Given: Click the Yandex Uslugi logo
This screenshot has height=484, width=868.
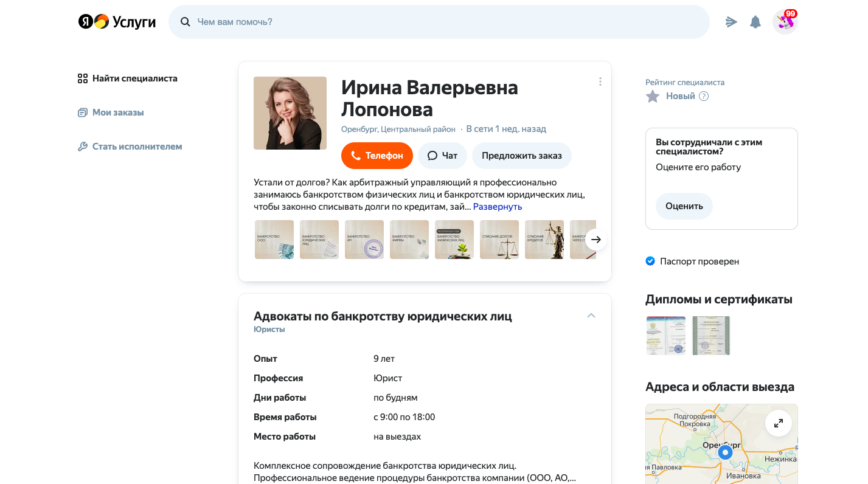Looking at the screenshot, I should (x=117, y=22).
